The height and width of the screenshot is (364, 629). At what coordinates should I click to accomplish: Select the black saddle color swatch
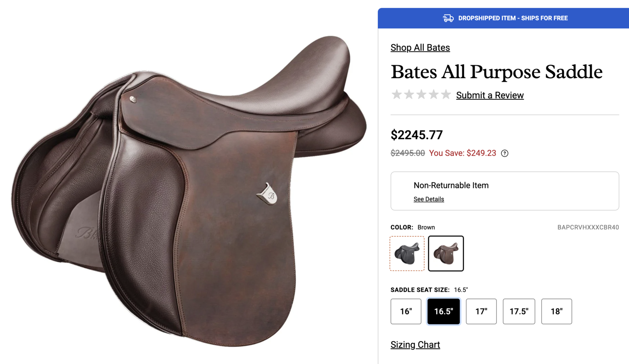point(407,254)
